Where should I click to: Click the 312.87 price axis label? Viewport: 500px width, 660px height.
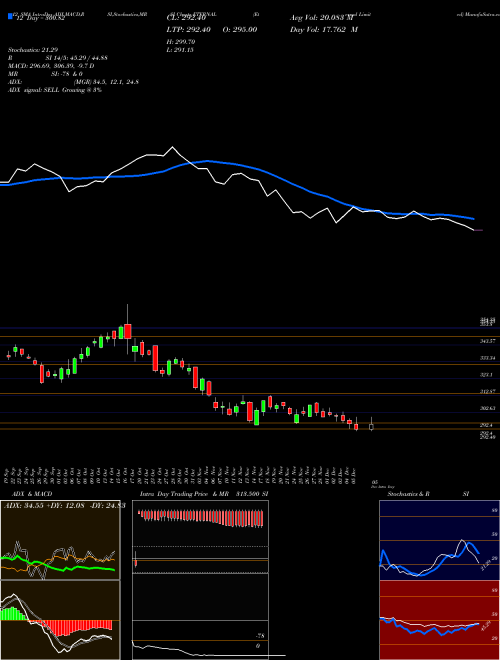487,391
